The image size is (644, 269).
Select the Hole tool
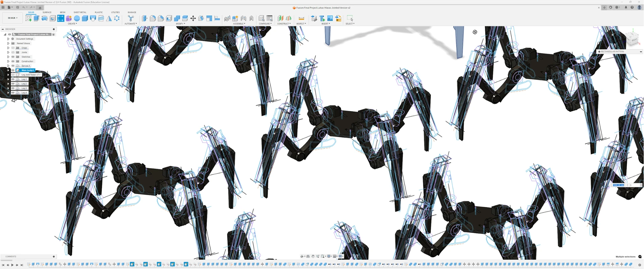(53, 18)
